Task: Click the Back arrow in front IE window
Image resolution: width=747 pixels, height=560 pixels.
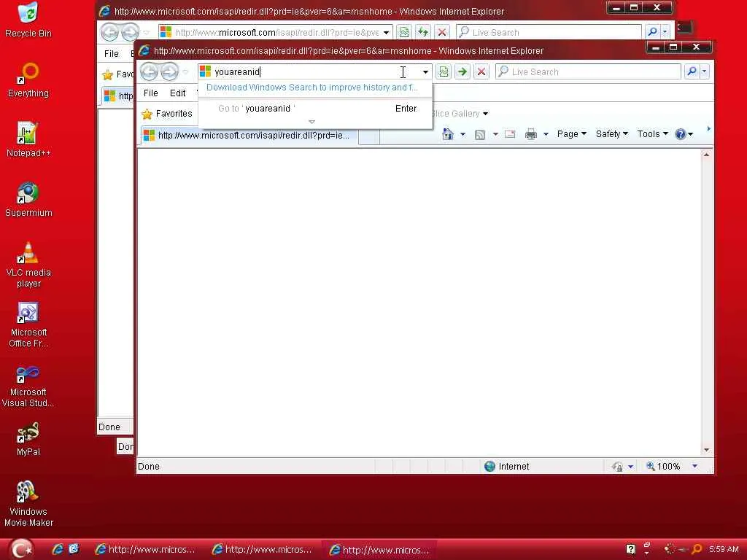Action: 149,72
